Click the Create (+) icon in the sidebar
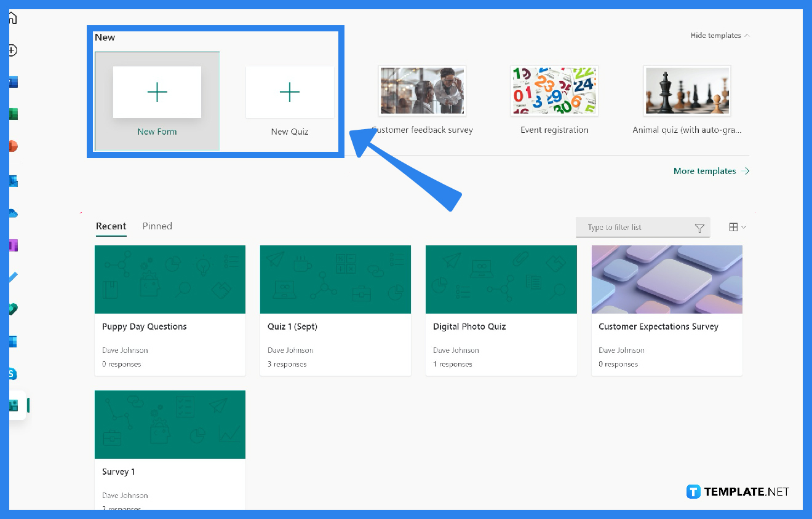 (11, 50)
